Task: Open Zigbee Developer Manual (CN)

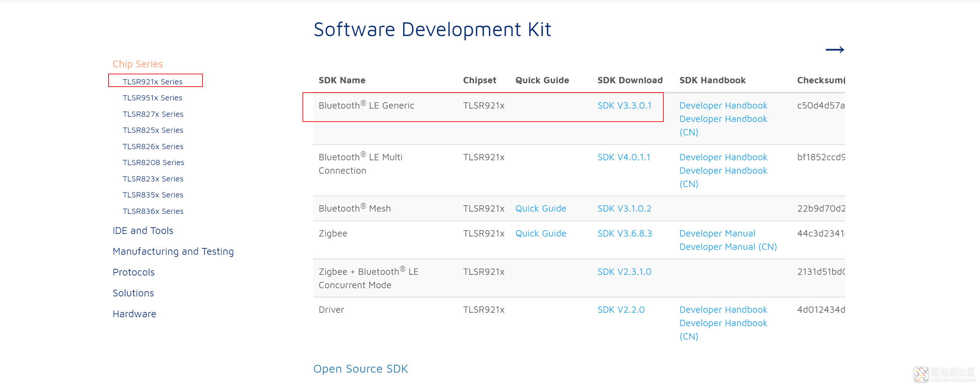Action: click(728, 247)
